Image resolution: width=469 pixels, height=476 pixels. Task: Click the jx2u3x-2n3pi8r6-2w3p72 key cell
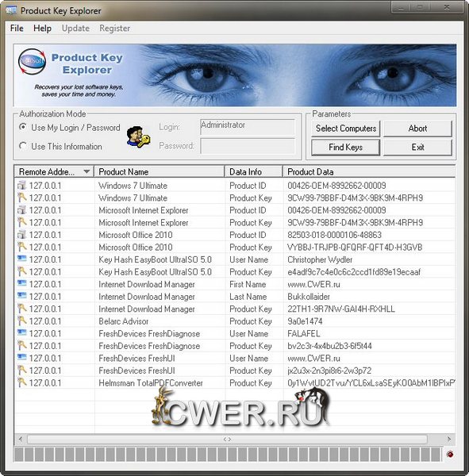[x=329, y=370]
